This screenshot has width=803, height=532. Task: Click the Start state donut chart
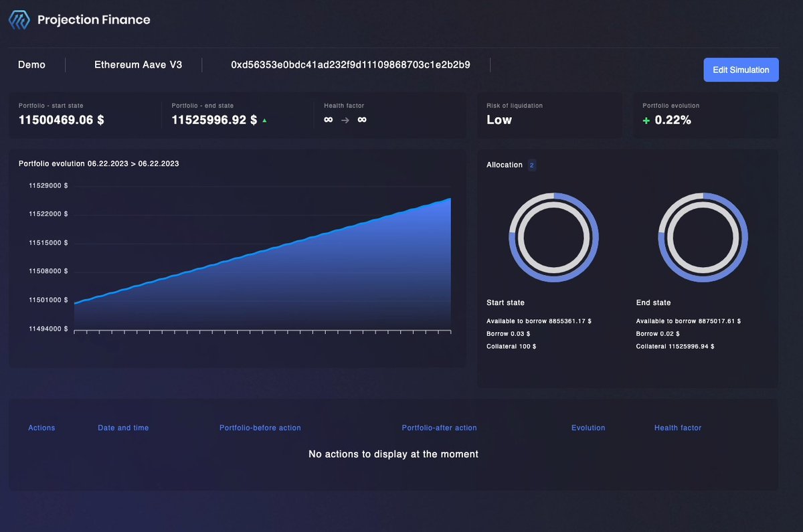(x=553, y=238)
